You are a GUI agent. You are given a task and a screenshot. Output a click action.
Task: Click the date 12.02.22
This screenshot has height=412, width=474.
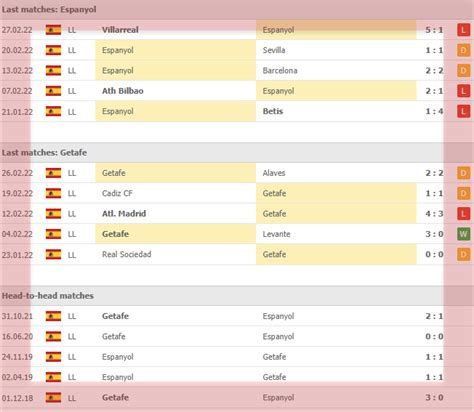click(x=17, y=214)
